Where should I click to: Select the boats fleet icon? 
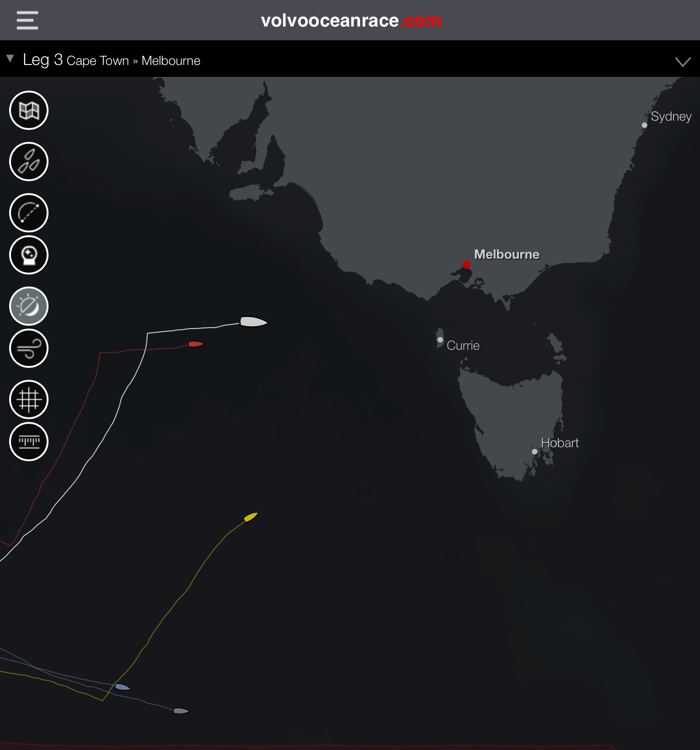coord(29,162)
